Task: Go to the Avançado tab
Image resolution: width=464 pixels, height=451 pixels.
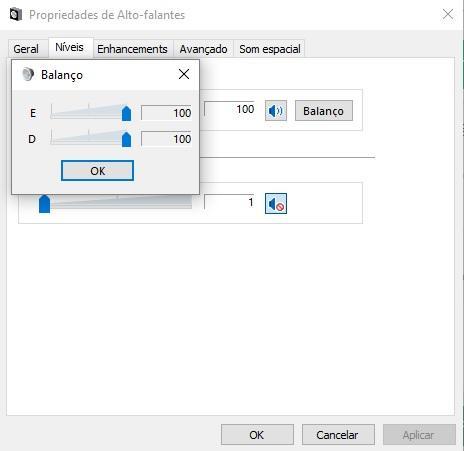Action: coord(203,49)
